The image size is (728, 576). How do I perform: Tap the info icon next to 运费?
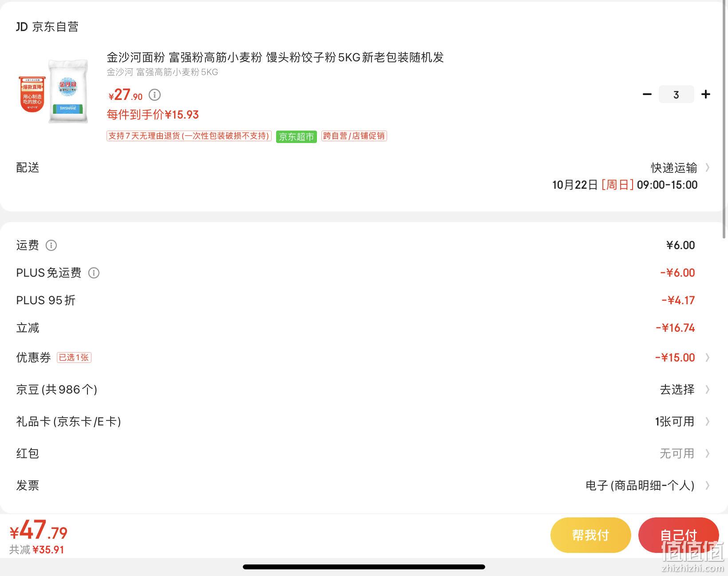coord(51,246)
